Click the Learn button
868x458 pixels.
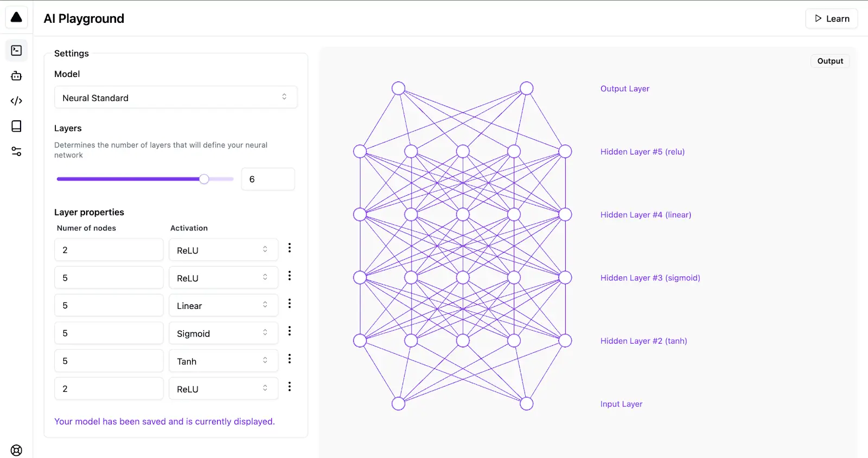click(x=831, y=18)
